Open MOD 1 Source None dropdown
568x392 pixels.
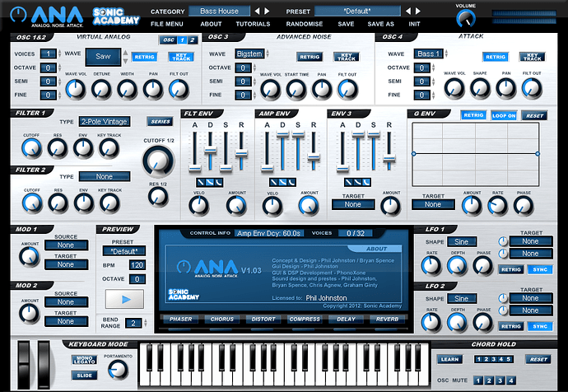(66, 245)
